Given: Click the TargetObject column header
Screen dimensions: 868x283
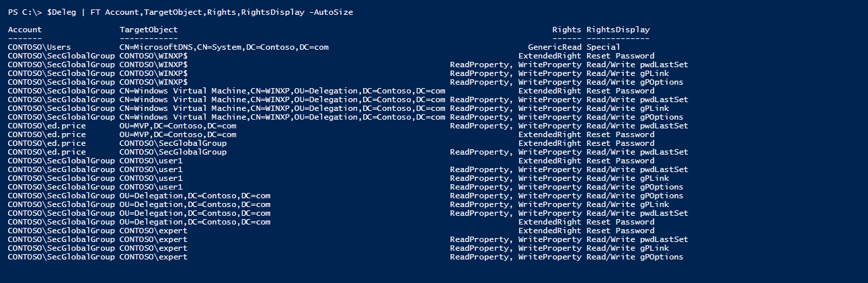Looking at the screenshot, I should click(149, 30).
